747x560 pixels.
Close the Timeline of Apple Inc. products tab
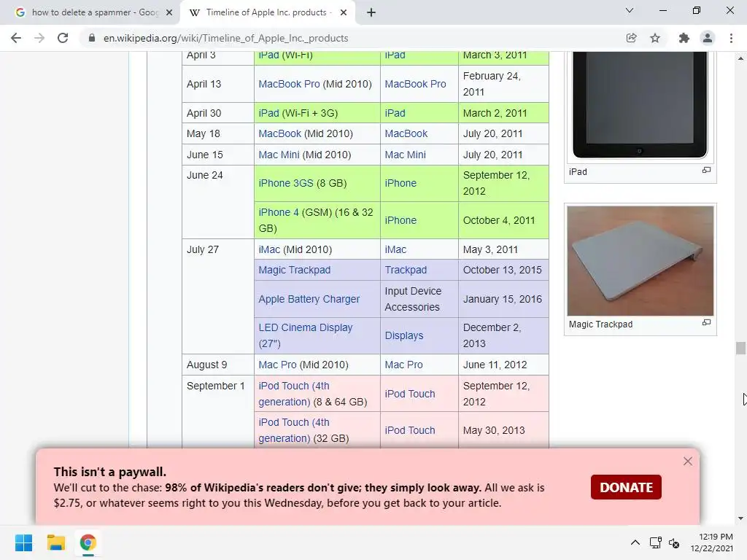(x=344, y=12)
